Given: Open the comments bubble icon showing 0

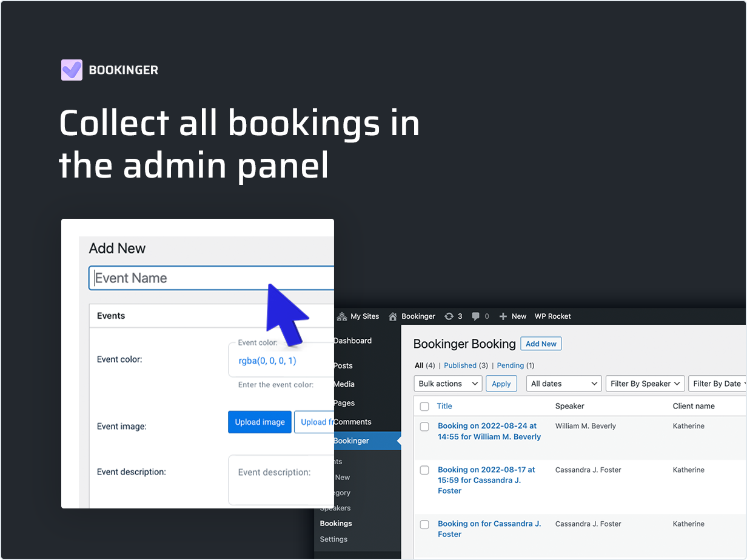Looking at the screenshot, I should pyautogui.click(x=476, y=316).
